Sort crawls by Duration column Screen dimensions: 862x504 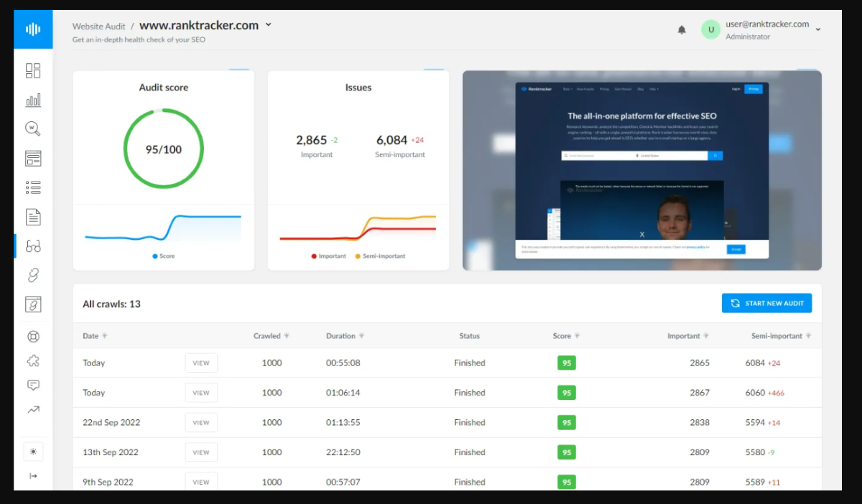click(345, 336)
